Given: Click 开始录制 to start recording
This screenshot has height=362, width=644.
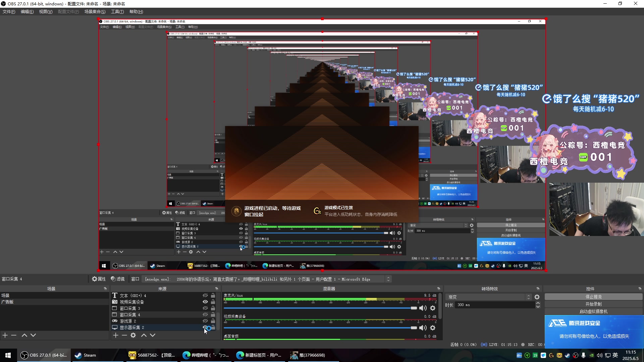Looking at the screenshot, I should coord(593,304).
